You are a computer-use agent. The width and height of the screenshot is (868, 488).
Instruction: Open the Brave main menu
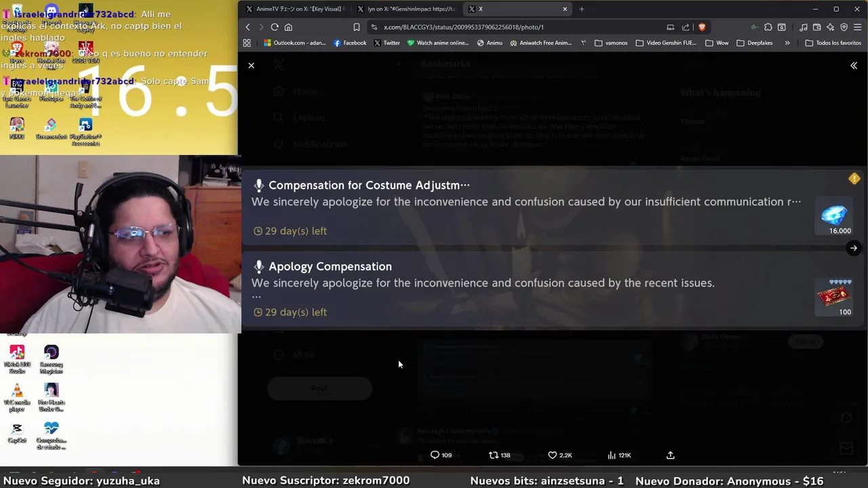pos(858,27)
